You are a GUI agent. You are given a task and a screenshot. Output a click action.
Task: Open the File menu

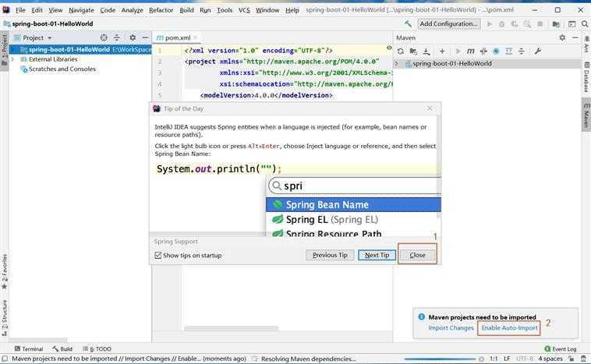point(20,10)
